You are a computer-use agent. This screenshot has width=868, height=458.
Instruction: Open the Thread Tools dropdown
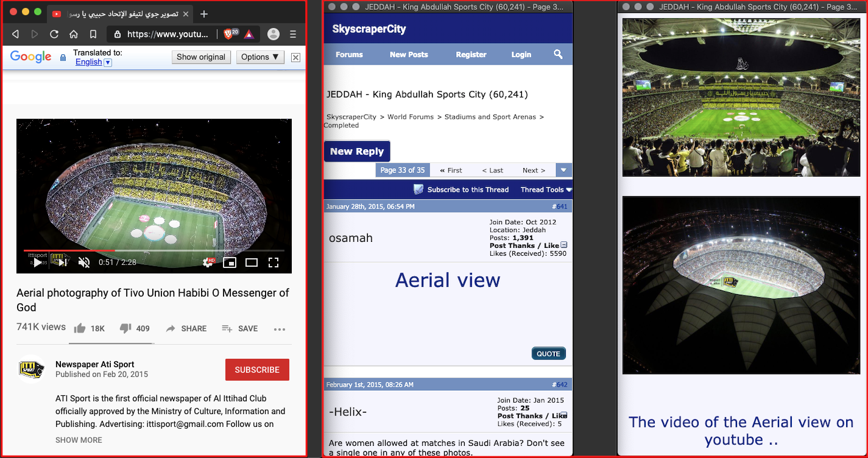click(x=546, y=189)
